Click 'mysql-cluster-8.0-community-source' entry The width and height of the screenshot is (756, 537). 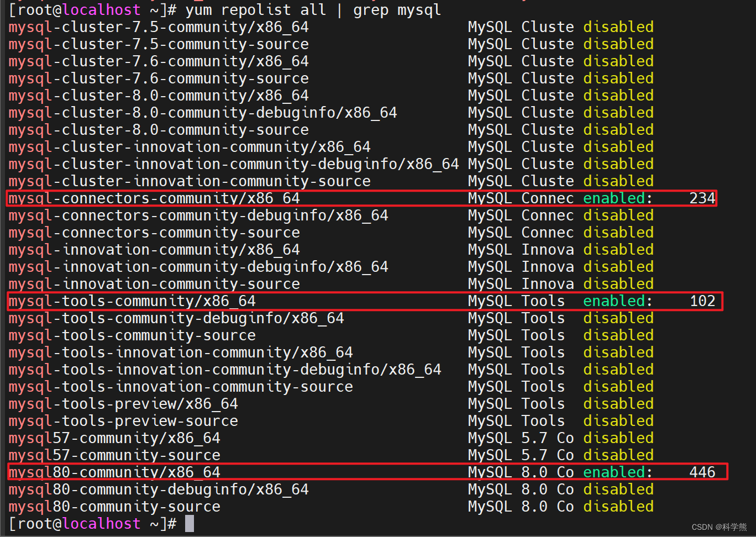159,130
